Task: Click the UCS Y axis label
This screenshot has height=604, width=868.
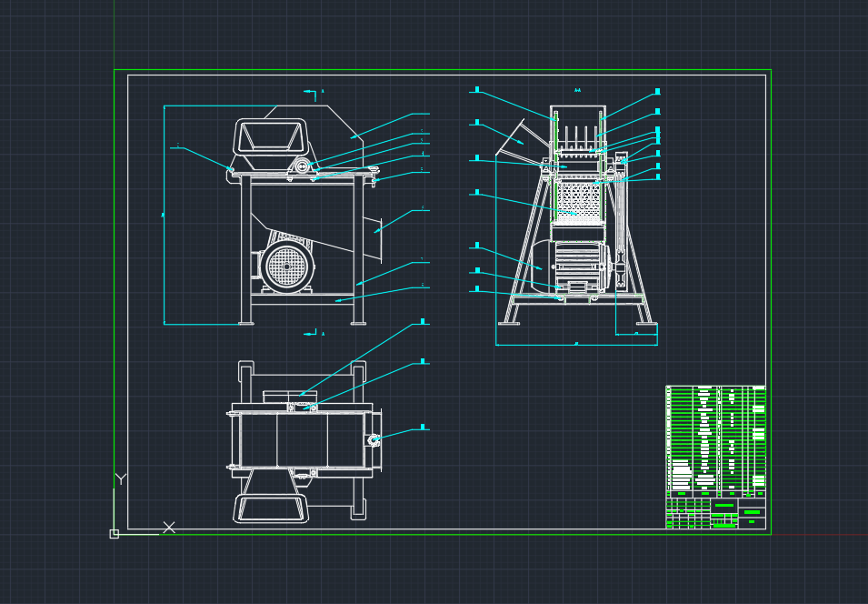Action: click(x=121, y=479)
